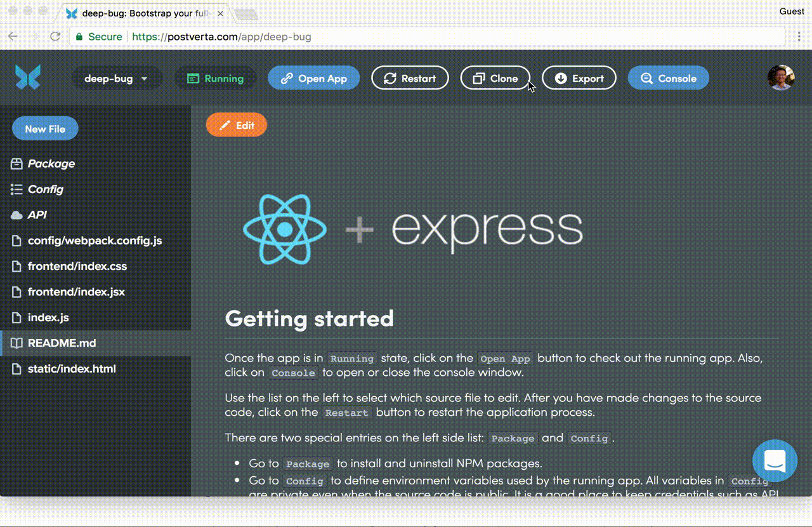812x527 pixels.
Task: Click the link icon on Open App
Action: tap(287, 79)
